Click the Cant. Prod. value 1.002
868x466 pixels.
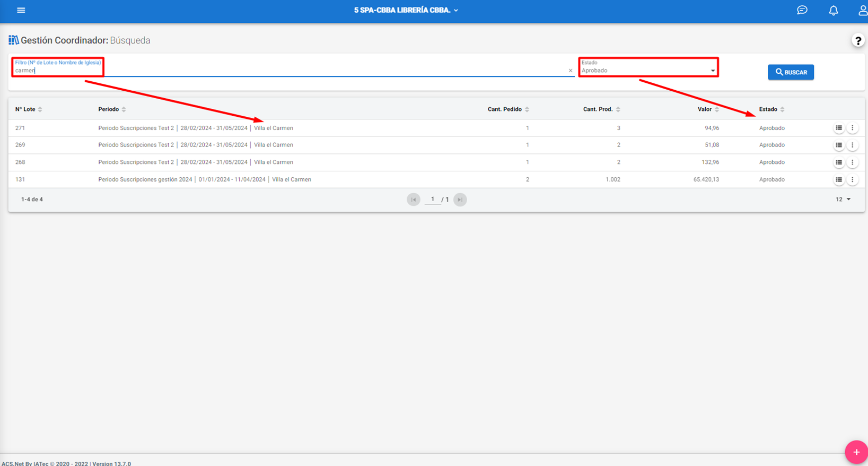click(x=613, y=179)
